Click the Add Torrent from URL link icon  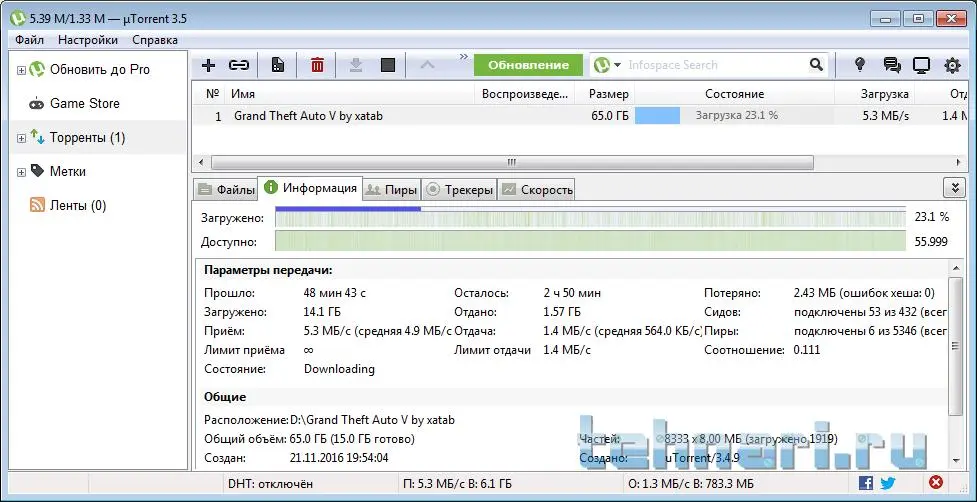[x=239, y=65]
